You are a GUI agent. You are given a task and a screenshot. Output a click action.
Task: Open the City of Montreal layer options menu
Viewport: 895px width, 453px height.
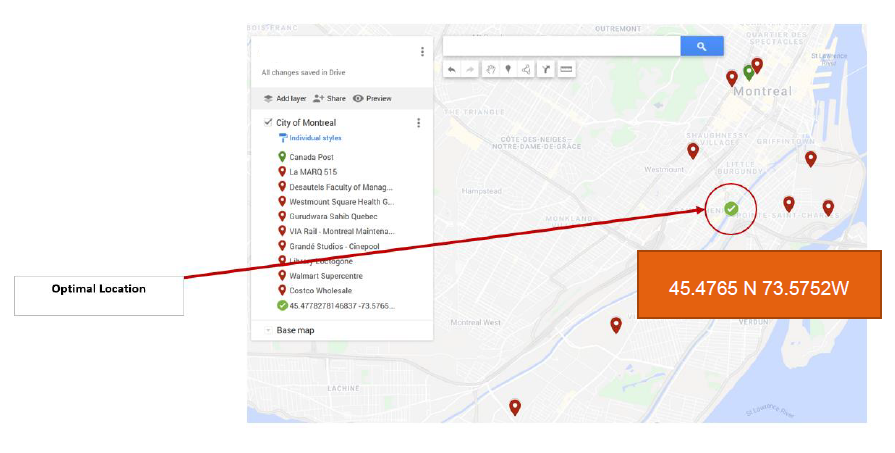coord(418,123)
